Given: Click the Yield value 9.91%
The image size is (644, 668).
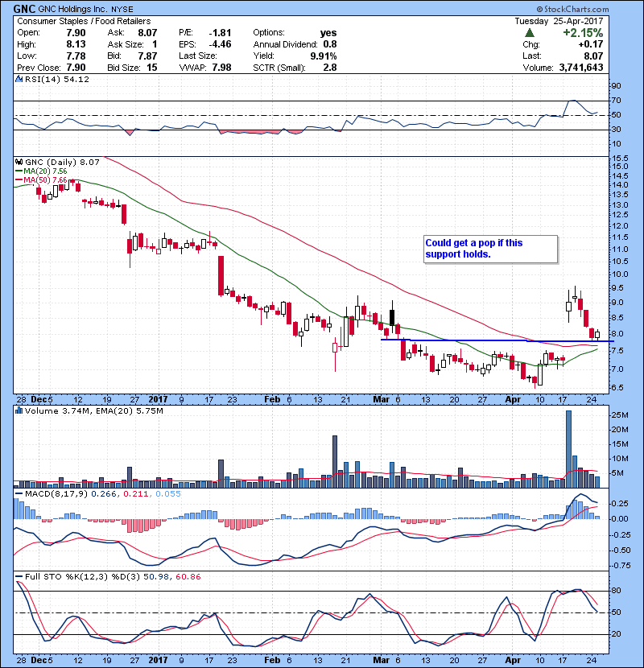Looking at the screenshot, I should tap(323, 56).
